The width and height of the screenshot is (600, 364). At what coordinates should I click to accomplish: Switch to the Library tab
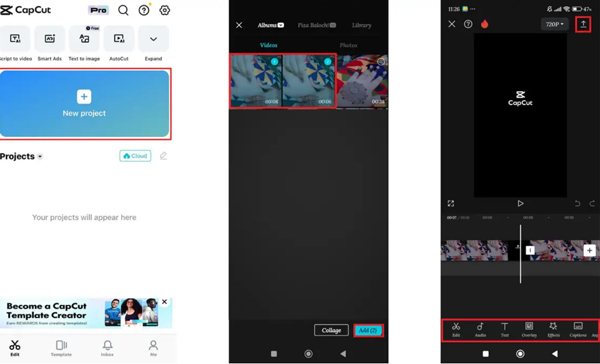[362, 25]
